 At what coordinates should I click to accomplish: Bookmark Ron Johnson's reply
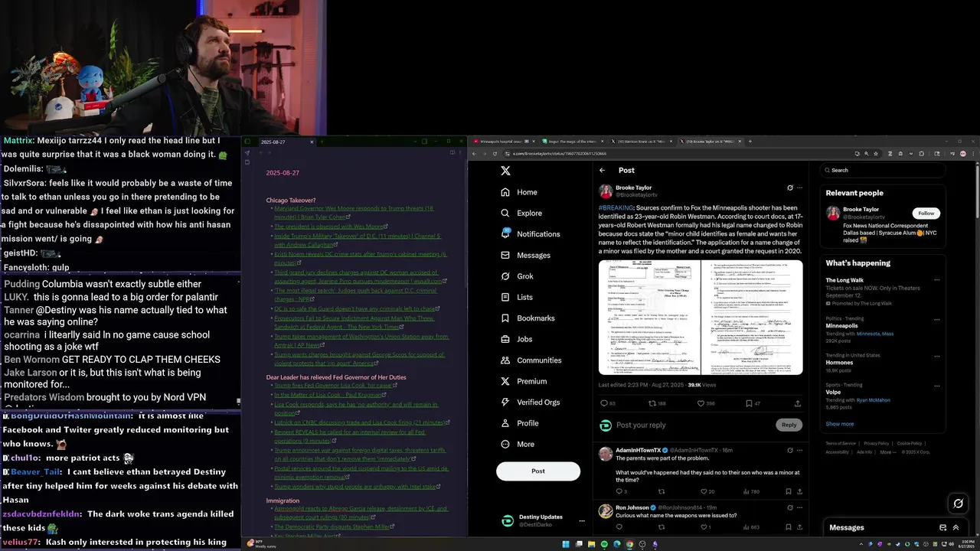(787, 527)
